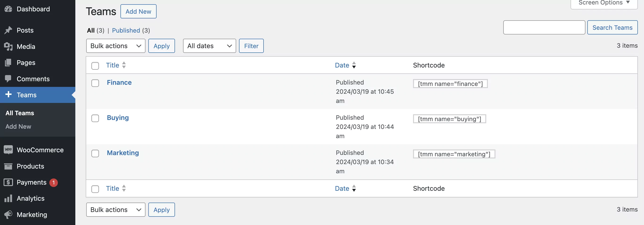Click the Search Teams button
Viewport: 644px width, 225px height.
[x=612, y=27]
